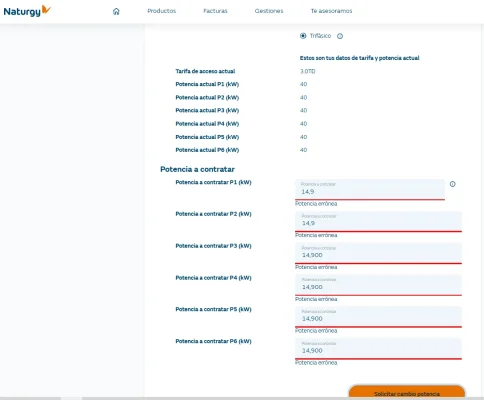Image resolution: width=484 pixels, height=400 pixels.
Task: Click the Potencia actual P6 (kW) label
Action: coord(207,150)
